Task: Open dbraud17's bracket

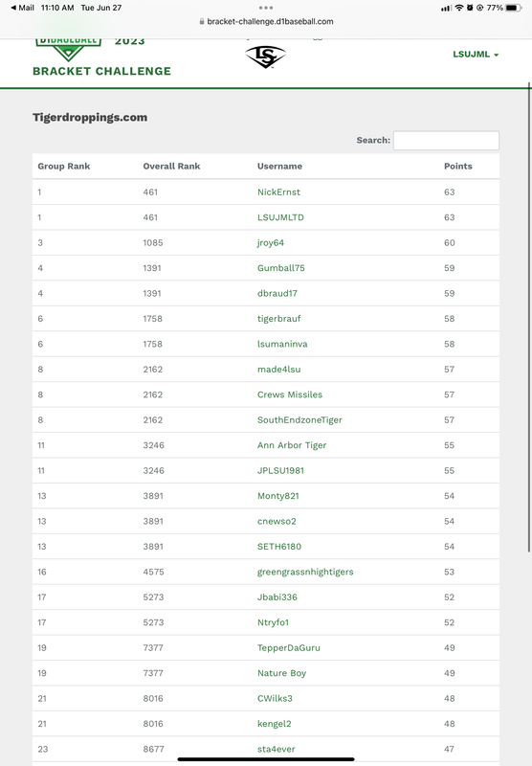Action: (x=277, y=294)
